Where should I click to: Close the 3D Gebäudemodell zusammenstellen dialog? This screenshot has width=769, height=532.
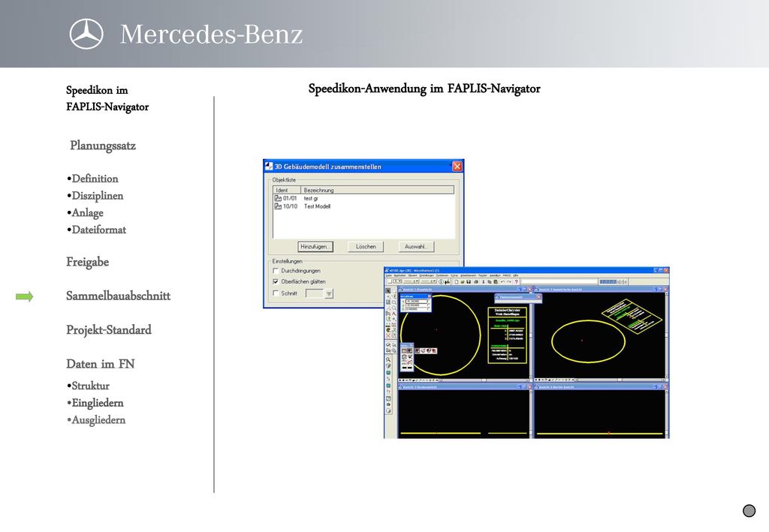coord(457,166)
